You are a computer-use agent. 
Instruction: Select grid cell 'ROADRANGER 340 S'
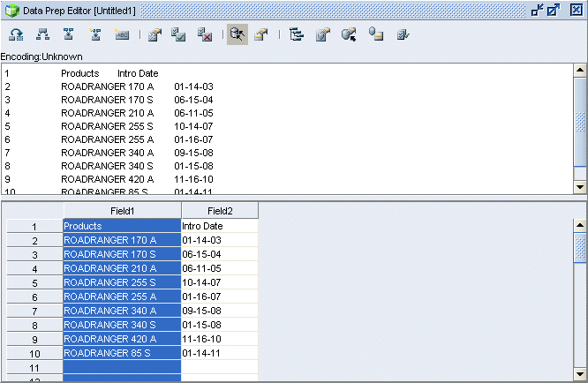122,325
